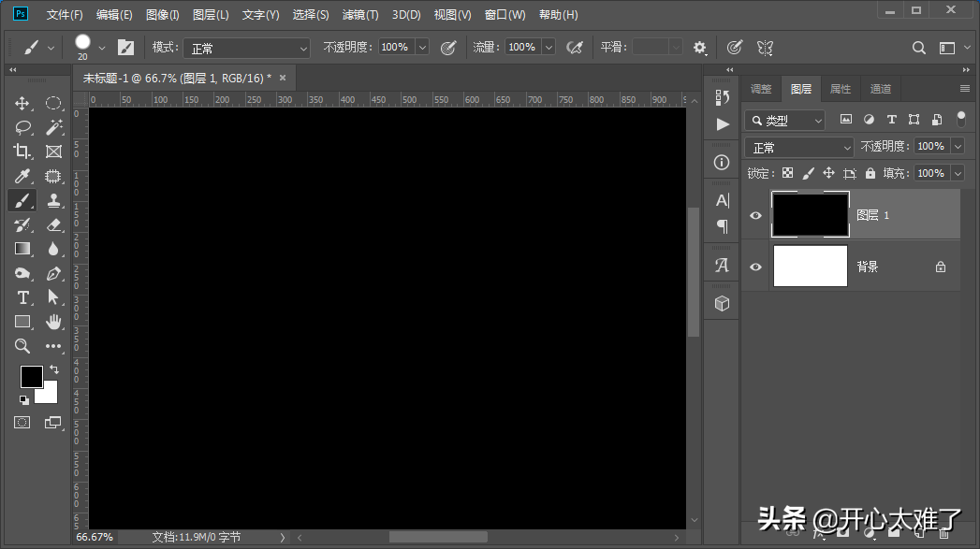Screen dimensions: 980x549
Task: Select the Horizontal Type tool
Action: [x=22, y=297]
